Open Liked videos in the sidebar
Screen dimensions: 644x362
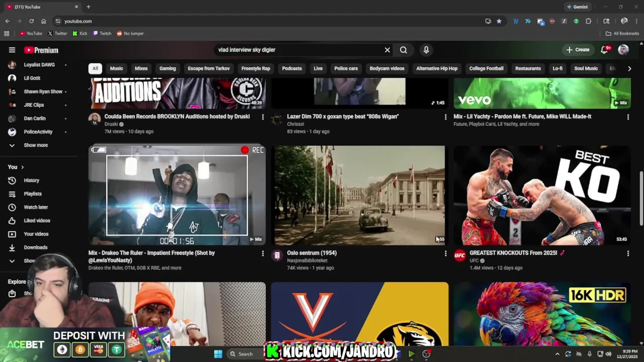(x=37, y=221)
